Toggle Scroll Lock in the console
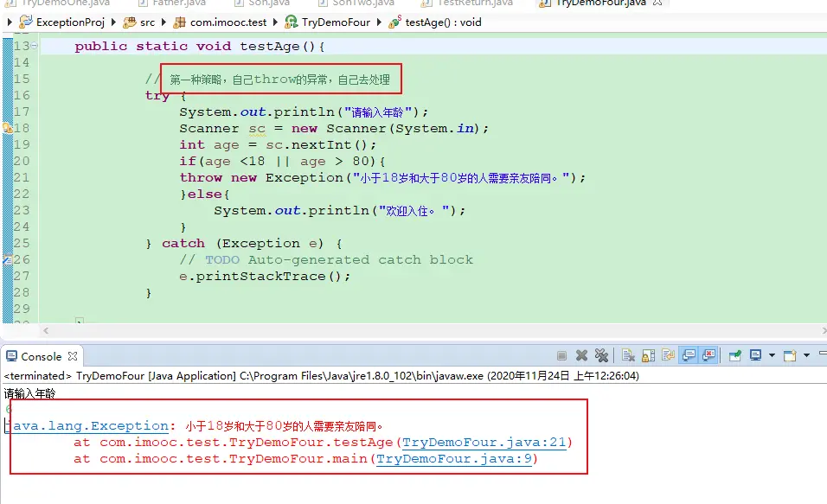827x504 pixels. (x=649, y=355)
